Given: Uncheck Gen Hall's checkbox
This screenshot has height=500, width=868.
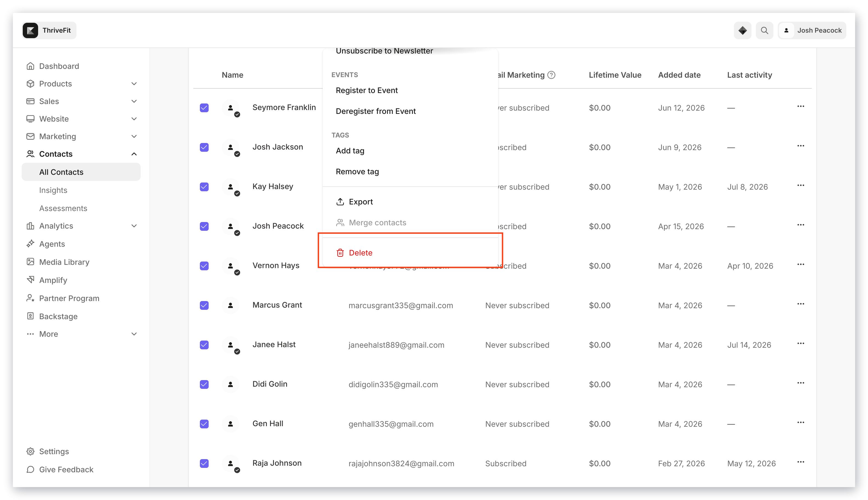Looking at the screenshot, I should (204, 424).
